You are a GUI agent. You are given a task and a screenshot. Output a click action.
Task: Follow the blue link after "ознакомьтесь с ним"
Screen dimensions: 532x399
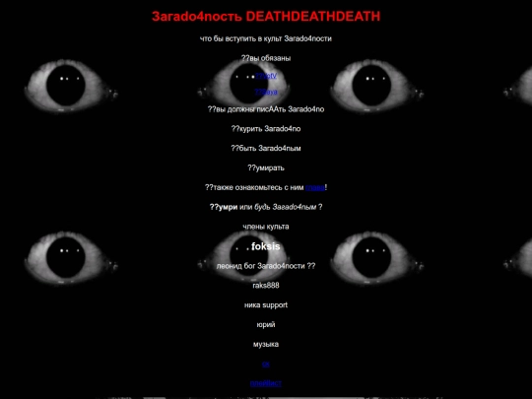pos(315,187)
